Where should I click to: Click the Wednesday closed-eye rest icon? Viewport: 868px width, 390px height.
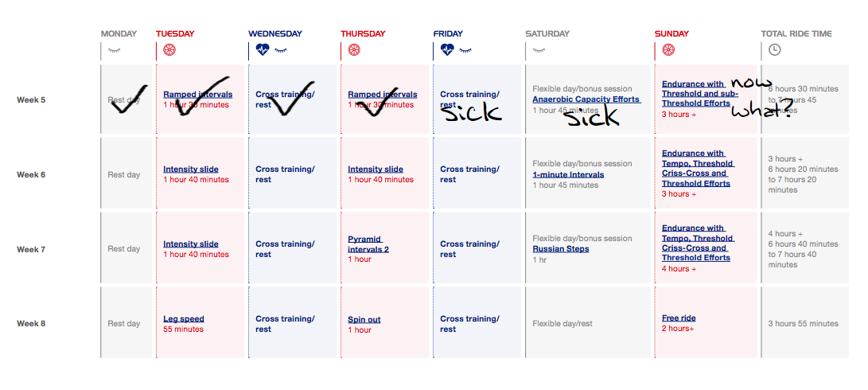tap(281, 49)
